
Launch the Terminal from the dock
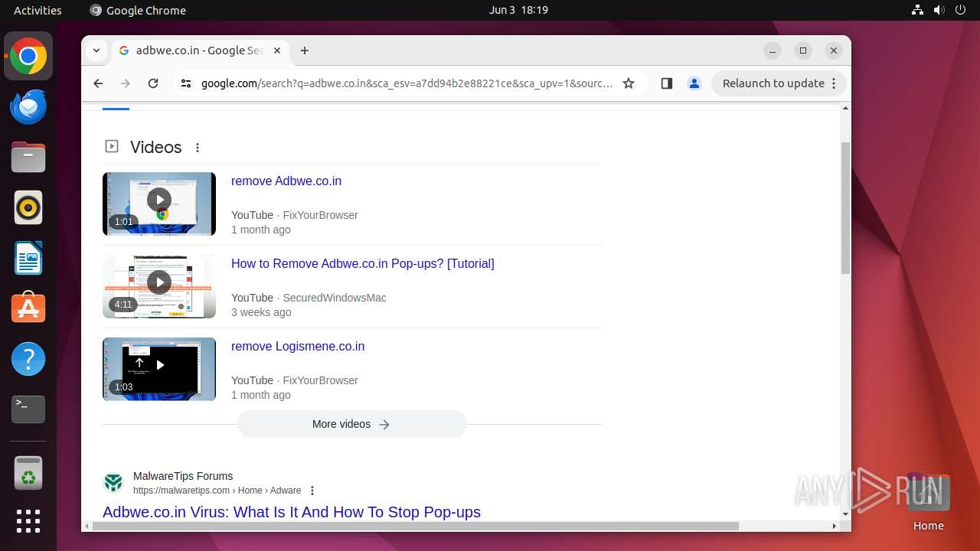28,409
